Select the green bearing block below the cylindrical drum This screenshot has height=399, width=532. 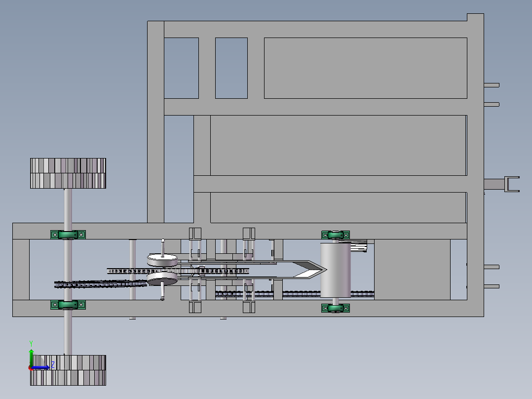coord(336,308)
